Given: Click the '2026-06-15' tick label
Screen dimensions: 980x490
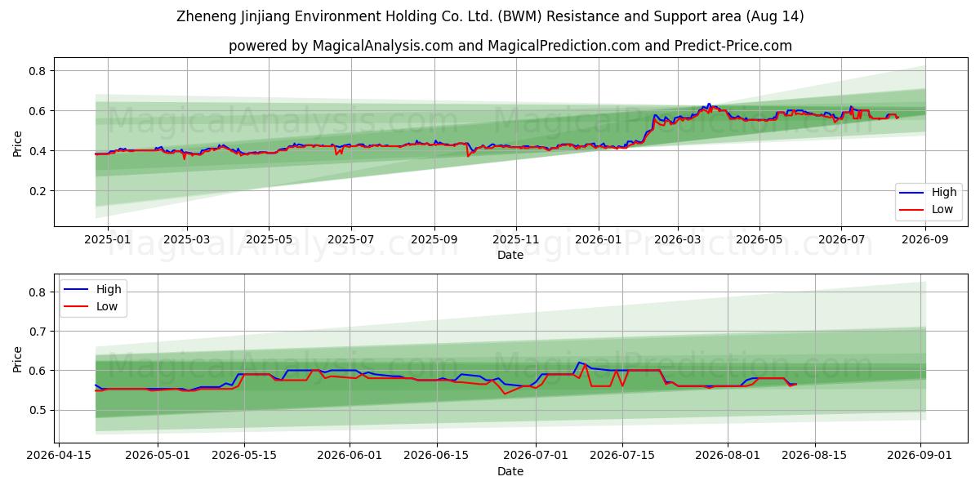Looking at the screenshot, I should click(x=436, y=457).
